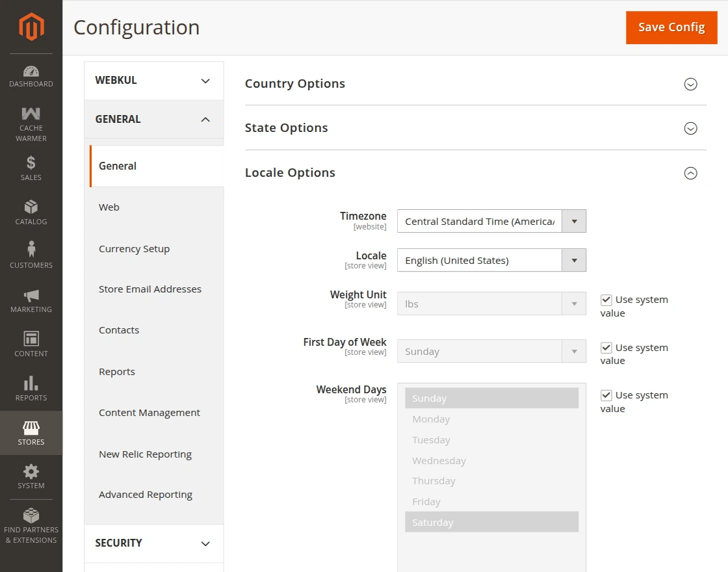Image resolution: width=728 pixels, height=572 pixels.
Task: Toggle Use system value beside Weekend Days
Action: point(606,395)
